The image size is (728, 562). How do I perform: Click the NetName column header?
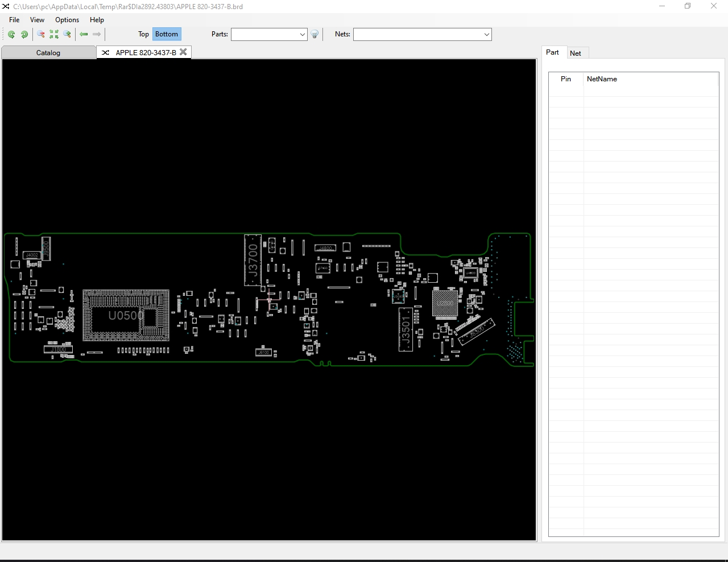pos(602,79)
